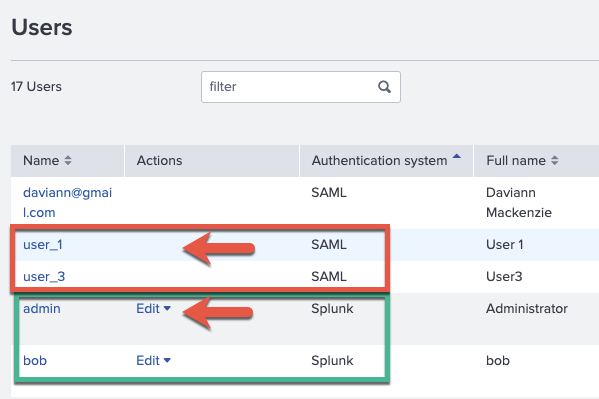
Task: Expand the bob row's Edit caret
Action: [x=167, y=360]
